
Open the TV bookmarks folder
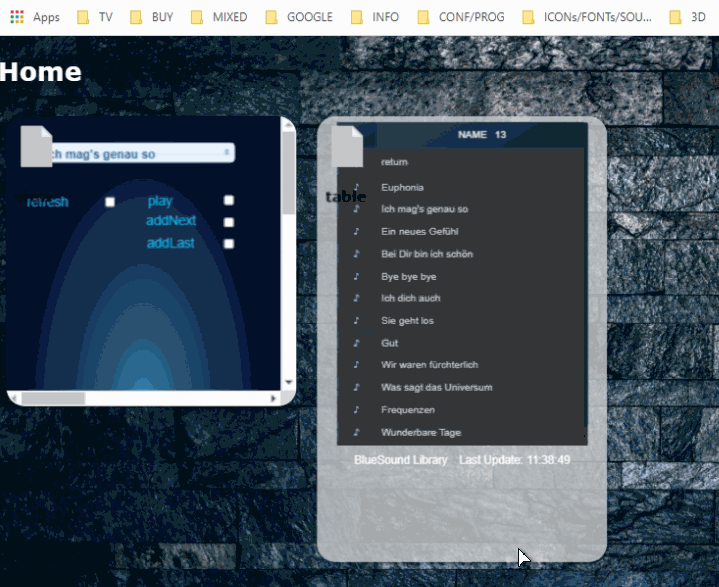(x=95, y=17)
